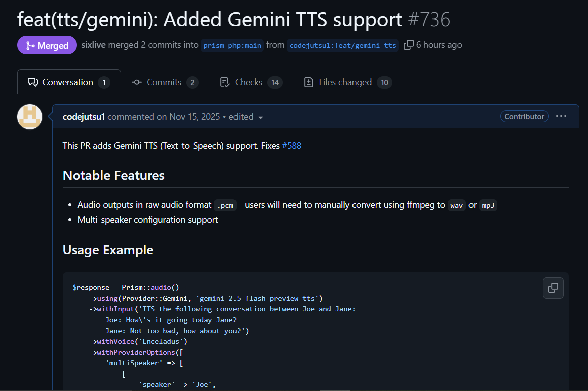Click the mp3 inline code

click(x=488, y=205)
